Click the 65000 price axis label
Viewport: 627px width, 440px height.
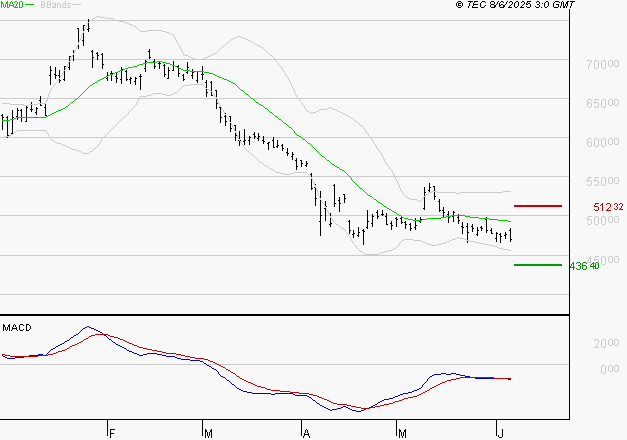(603, 103)
